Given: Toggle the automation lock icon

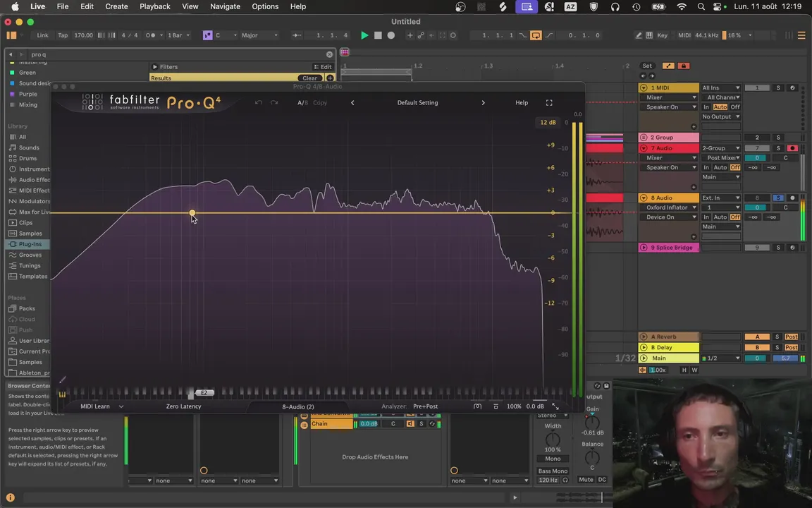Looking at the screenshot, I should click(x=684, y=66).
